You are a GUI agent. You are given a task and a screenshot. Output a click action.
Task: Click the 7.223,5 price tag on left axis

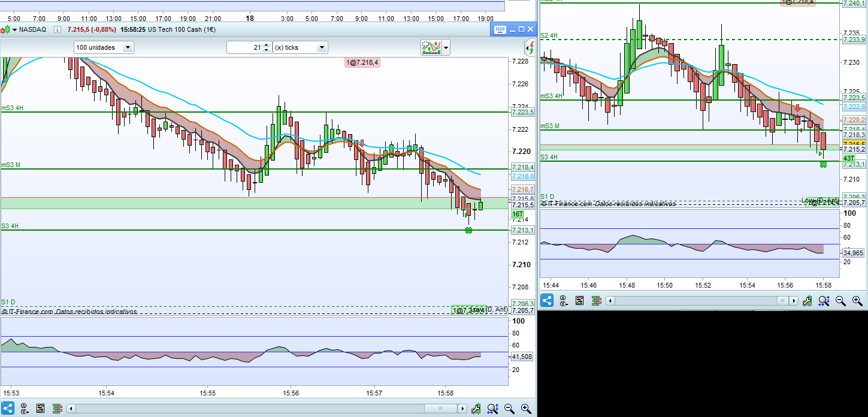pyautogui.click(x=522, y=112)
